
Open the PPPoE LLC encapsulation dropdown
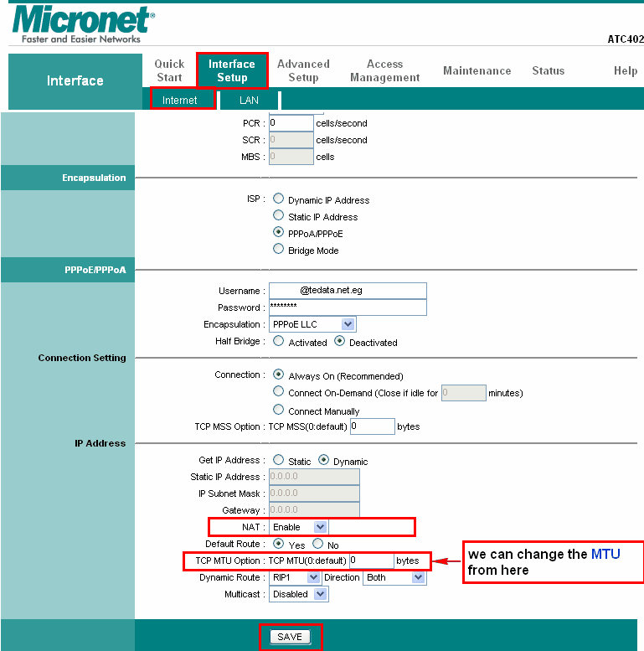[312, 324]
